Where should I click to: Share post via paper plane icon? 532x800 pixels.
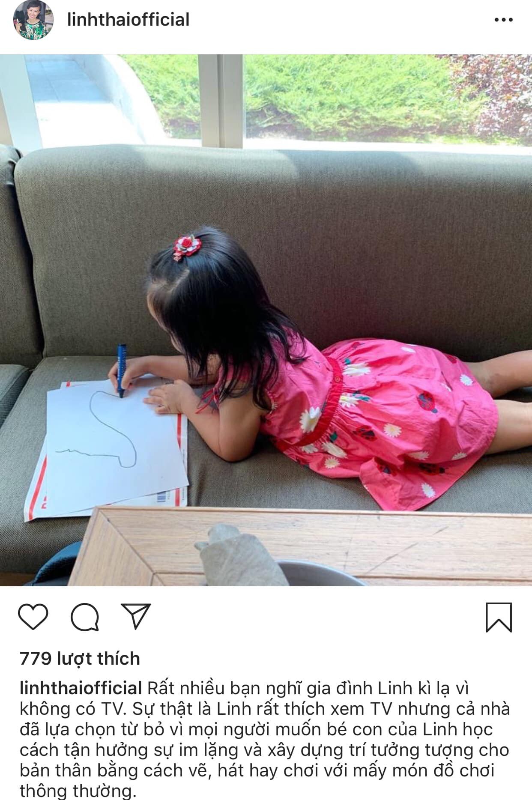click(135, 616)
